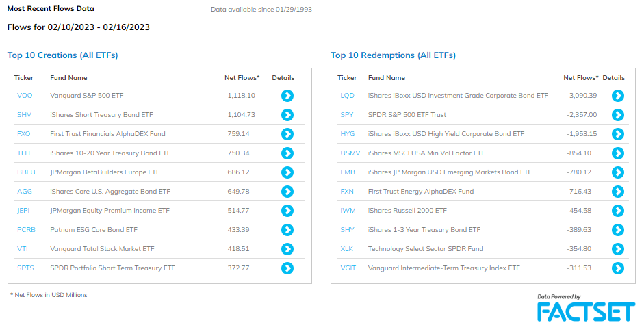Image resolution: width=644 pixels, height=325 pixels.
Task: Click the Technology Select Sector SPDR Fund name
Action: pyautogui.click(x=426, y=249)
